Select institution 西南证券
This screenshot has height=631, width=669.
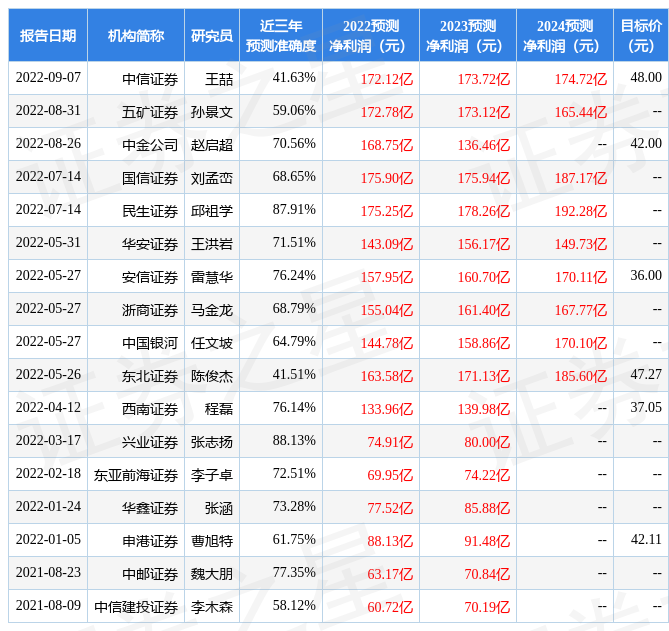click(150, 409)
